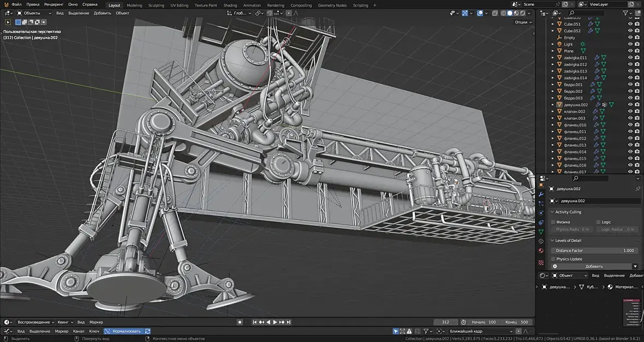Collapse the Levels of Detail panel
This screenshot has height=342, width=644.
[568, 240]
